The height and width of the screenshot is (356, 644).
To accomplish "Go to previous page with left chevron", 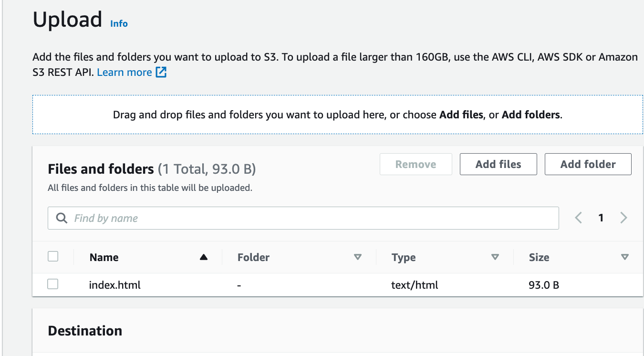I will 578,218.
